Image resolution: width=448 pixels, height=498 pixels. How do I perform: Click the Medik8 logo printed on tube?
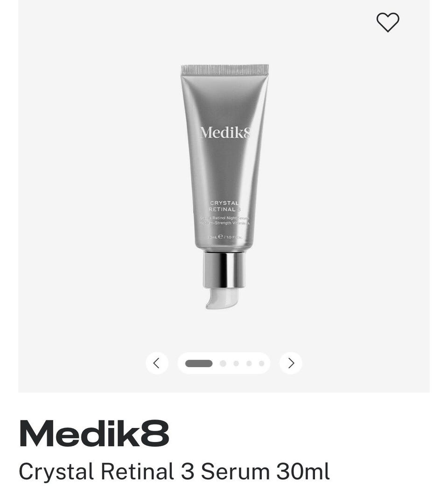click(225, 133)
